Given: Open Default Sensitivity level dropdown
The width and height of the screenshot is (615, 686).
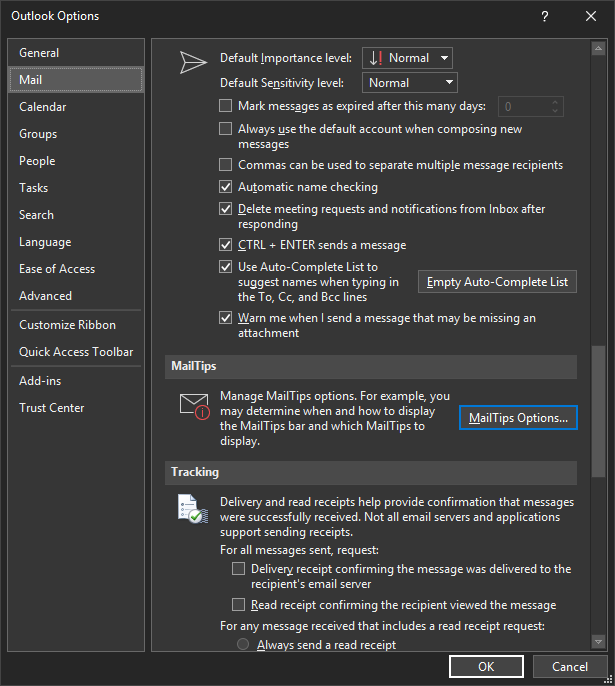Looking at the screenshot, I should click(x=410, y=83).
